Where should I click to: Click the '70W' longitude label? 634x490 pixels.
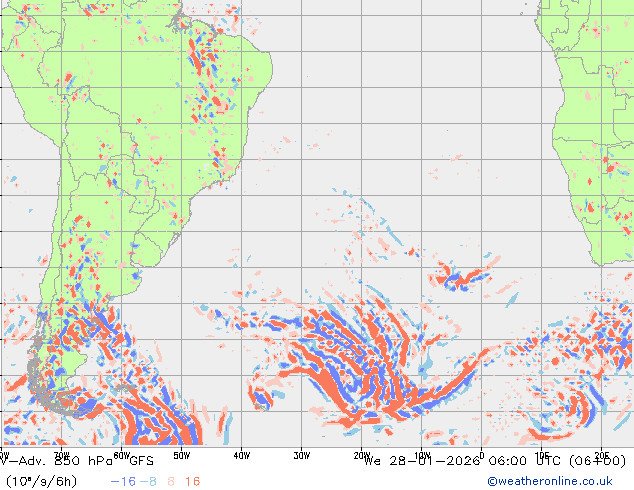tap(61, 456)
